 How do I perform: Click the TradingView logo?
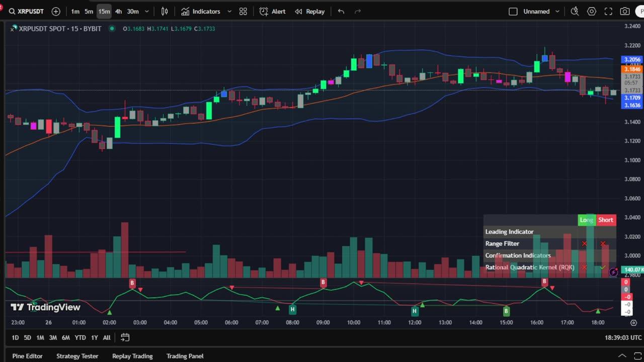(45, 307)
